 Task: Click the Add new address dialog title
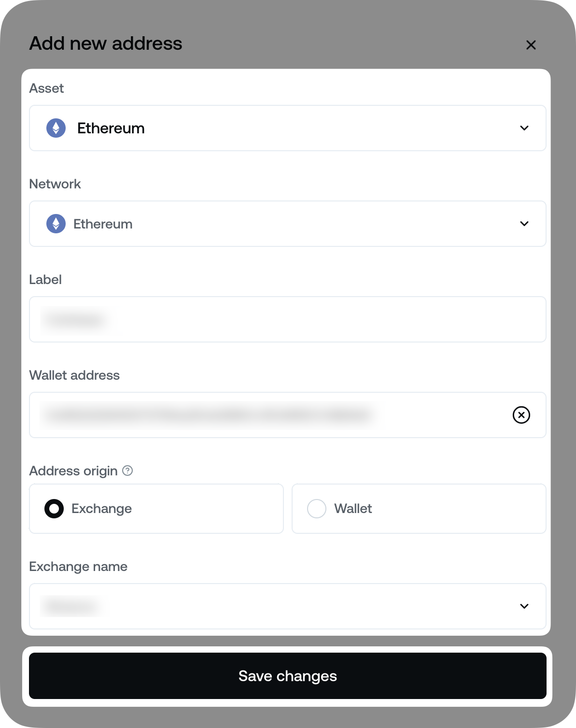(x=106, y=43)
